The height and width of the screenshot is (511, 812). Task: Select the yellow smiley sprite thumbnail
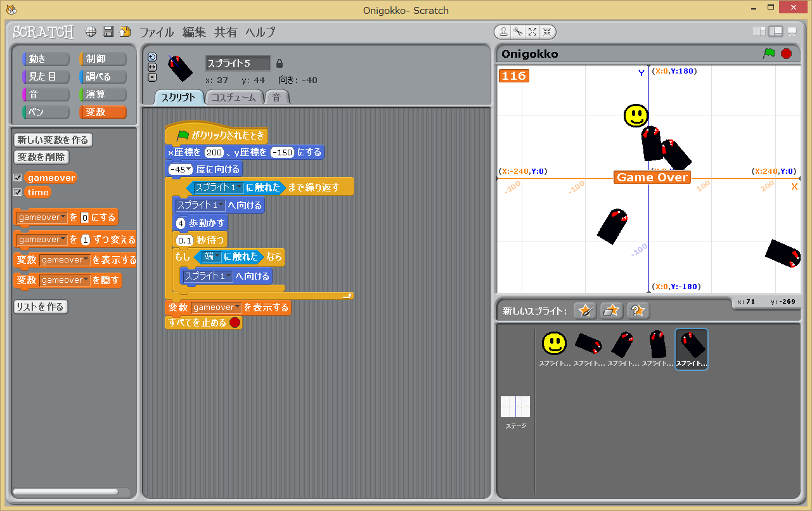(x=554, y=349)
